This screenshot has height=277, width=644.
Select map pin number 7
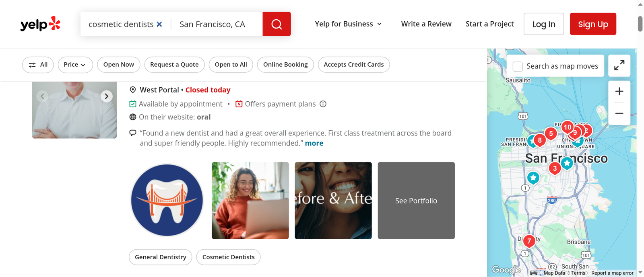point(529,241)
